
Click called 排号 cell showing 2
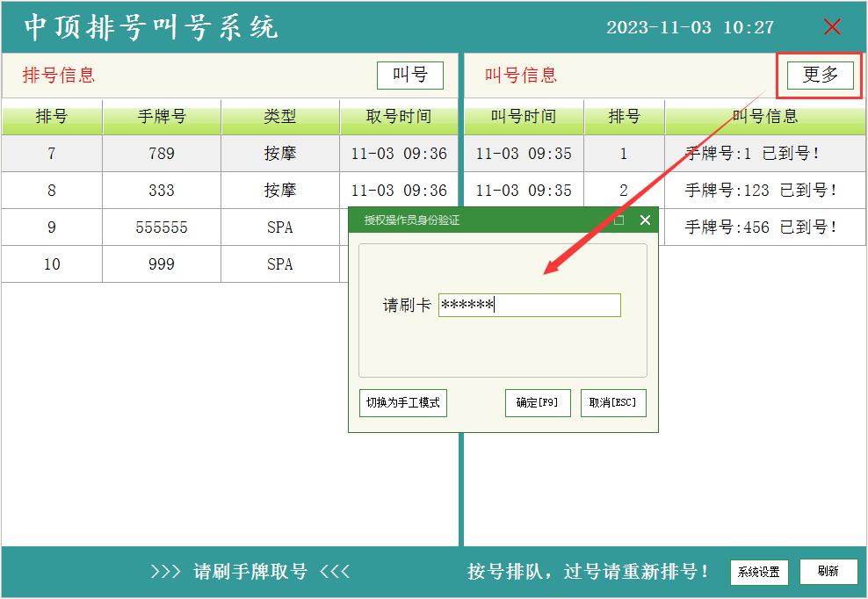click(x=624, y=191)
